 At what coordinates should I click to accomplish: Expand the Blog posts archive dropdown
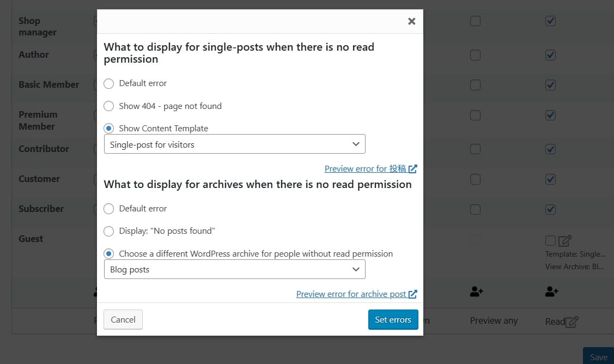click(234, 269)
